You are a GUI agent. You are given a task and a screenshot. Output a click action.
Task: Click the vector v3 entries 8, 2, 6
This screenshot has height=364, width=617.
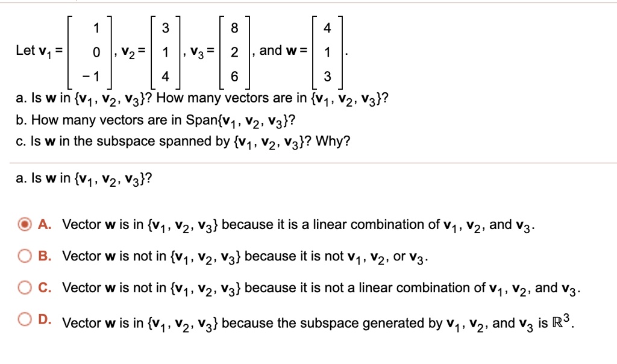(x=234, y=50)
